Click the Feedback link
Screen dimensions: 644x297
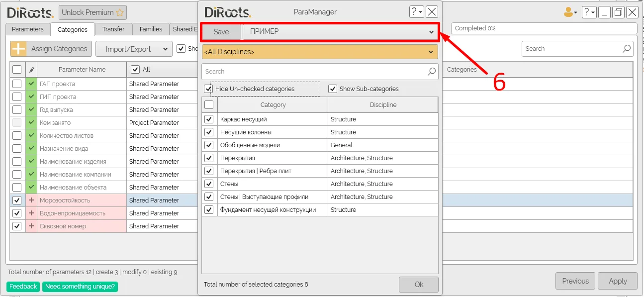click(x=23, y=287)
